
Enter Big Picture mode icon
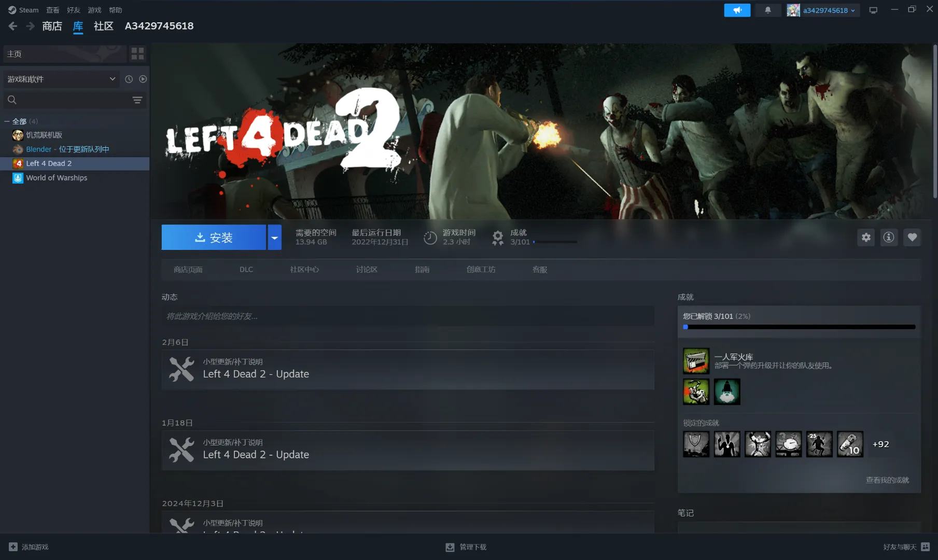tap(873, 10)
